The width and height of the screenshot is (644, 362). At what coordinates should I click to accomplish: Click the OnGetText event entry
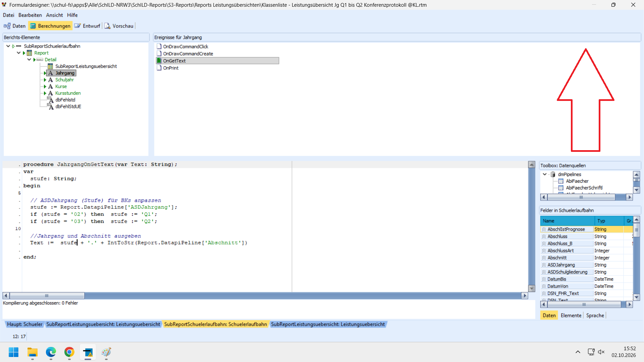tap(217, 61)
